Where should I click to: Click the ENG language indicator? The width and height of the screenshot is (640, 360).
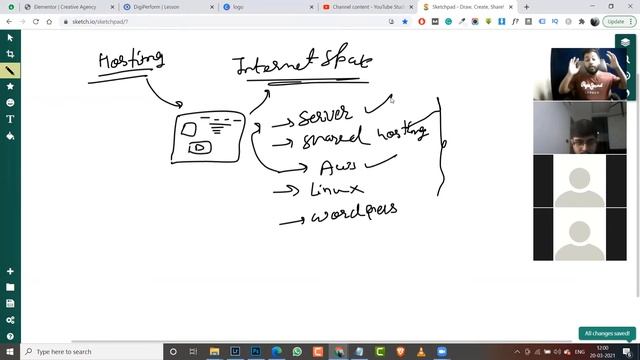[x=580, y=351]
